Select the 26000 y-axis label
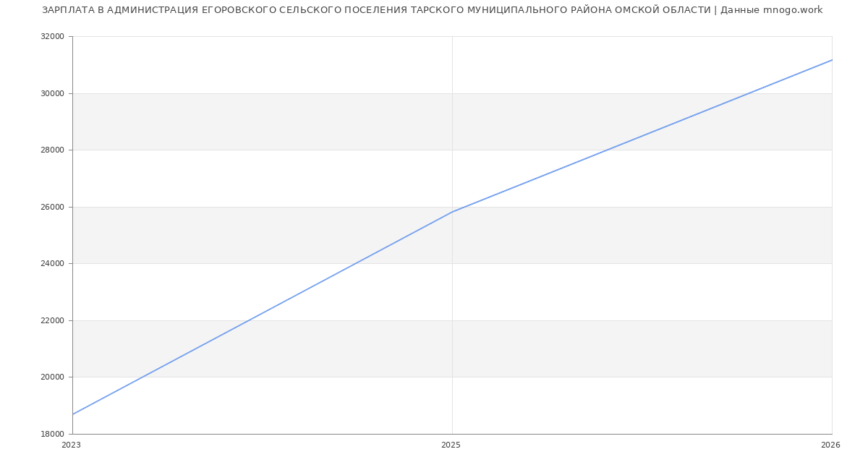The height and width of the screenshot is (470, 868). pyautogui.click(x=53, y=207)
